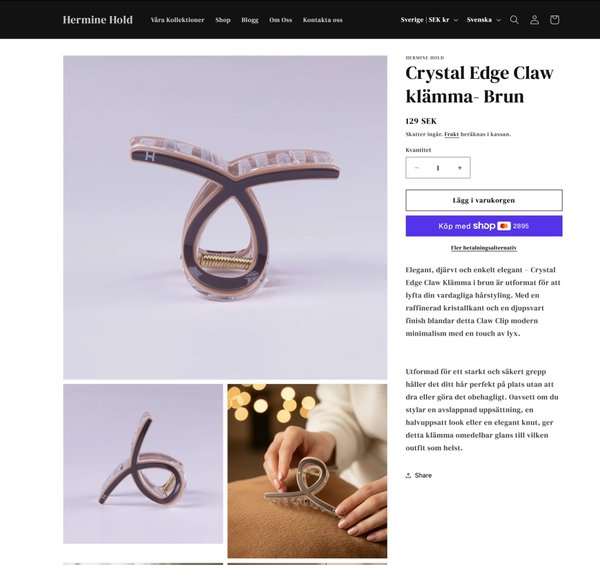Open the Kontakta oss page
The width and height of the screenshot is (600, 565).
pyautogui.click(x=323, y=20)
